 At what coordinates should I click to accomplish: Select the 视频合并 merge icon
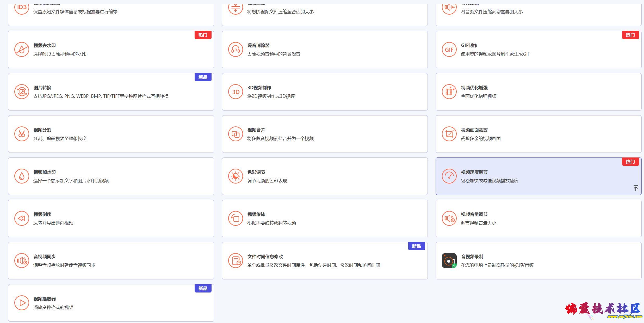(236, 134)
